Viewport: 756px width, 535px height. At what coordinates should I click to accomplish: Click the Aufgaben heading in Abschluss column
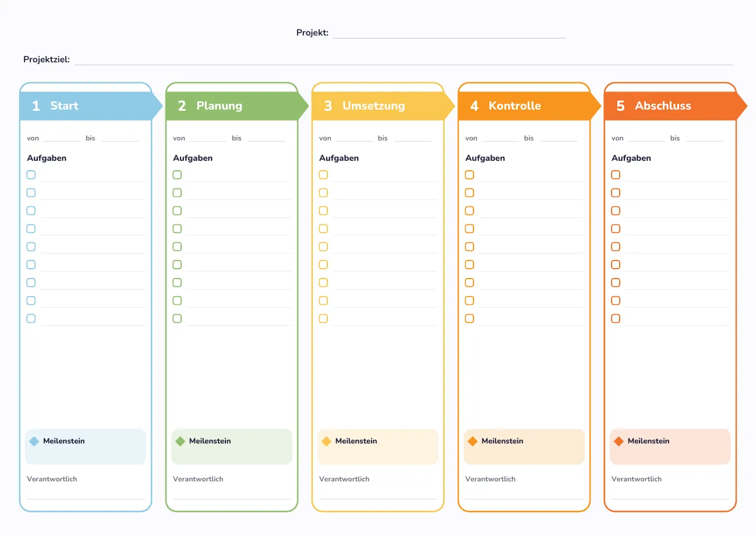click(631, 158)
